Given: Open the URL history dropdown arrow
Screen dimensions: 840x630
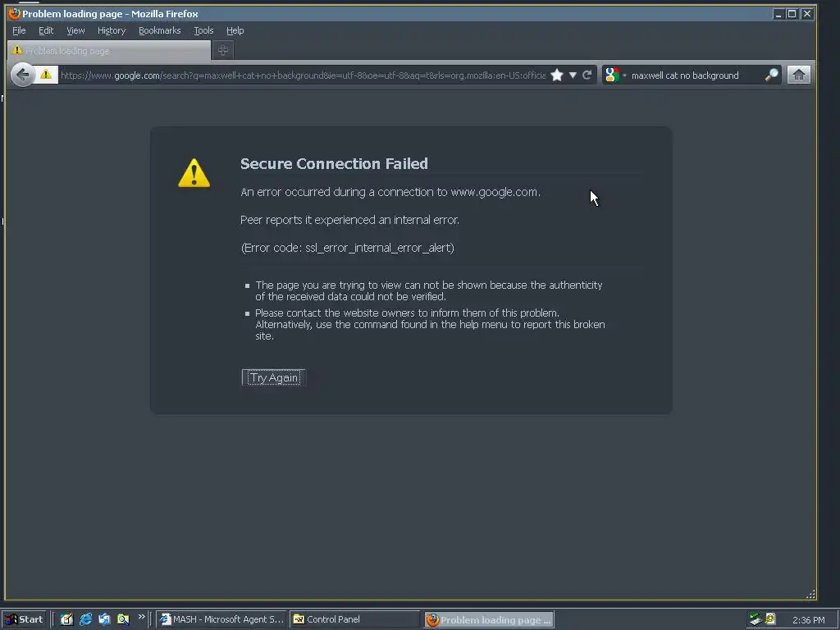Looking at the screenshot, I should 573,75.
